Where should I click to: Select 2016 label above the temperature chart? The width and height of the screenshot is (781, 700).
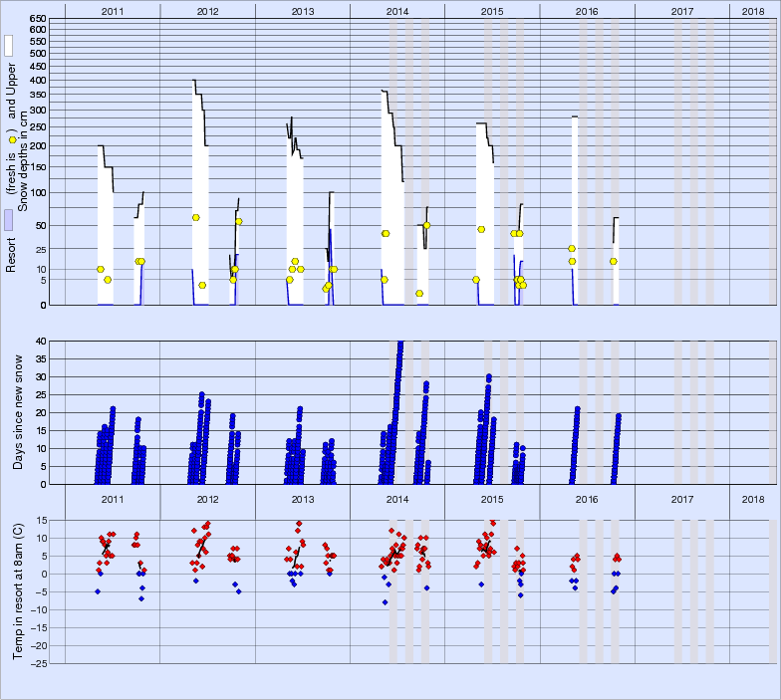(587, 498)
